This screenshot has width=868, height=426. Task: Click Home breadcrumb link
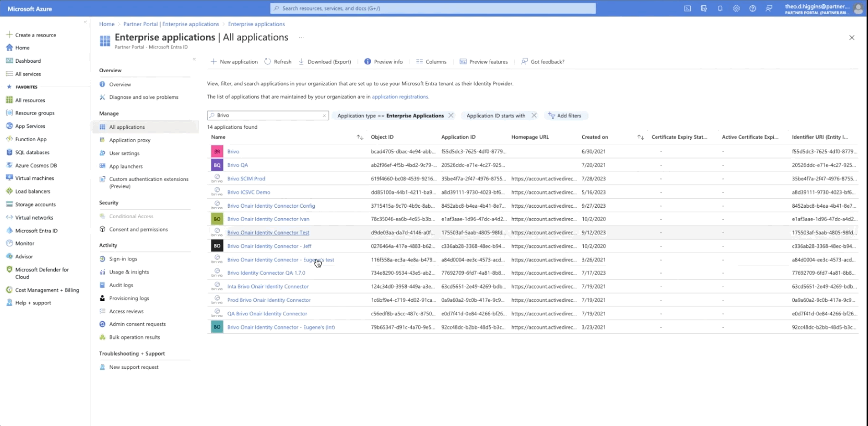click(x=106, y=24)
